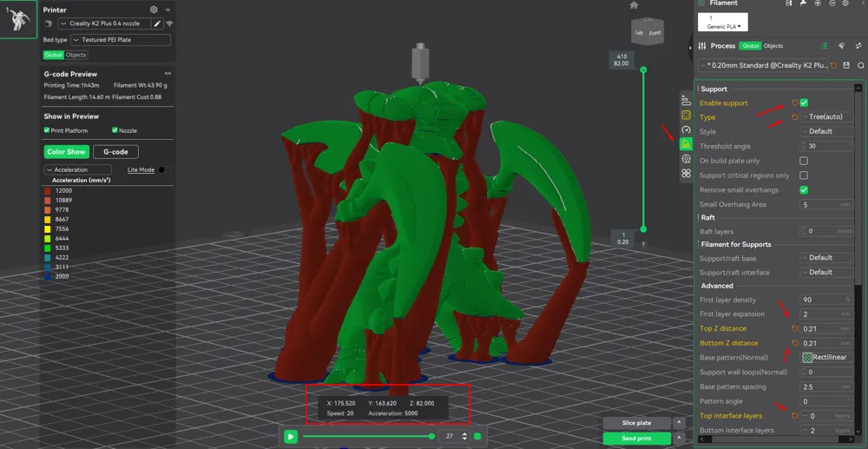The width and height of the screenshot is (868, 449).
Task: Reset Enable support to default value
Action: tap(794, 103)
